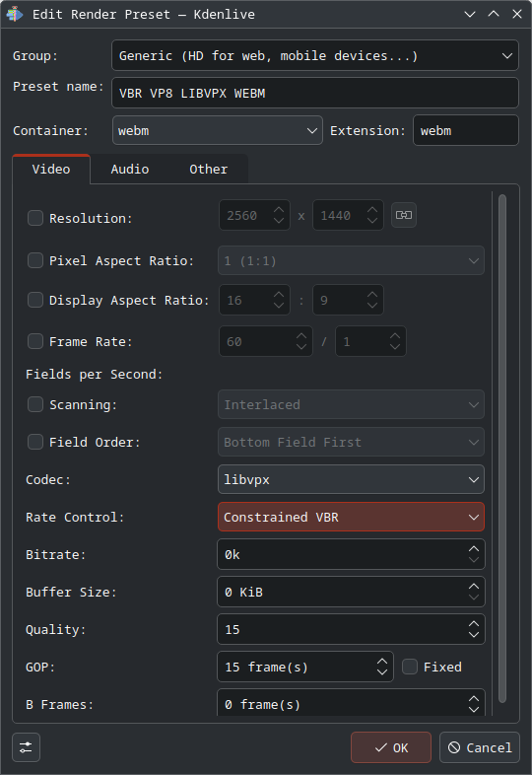Click the Kdenlive app icon in title bar
This screenshot has width=532, height=775.
[x=15, y=14]
